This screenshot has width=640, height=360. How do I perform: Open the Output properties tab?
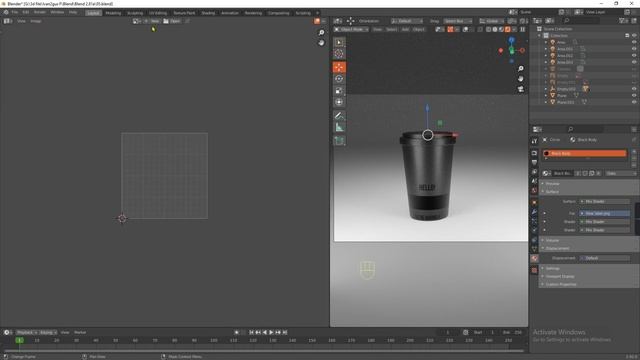tap(534, 162)
